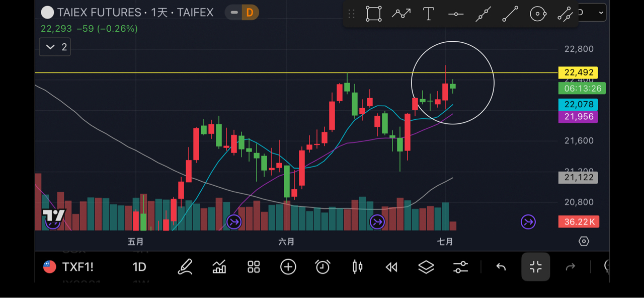This screenshot has height=298, width=644.
Task: Open the indicators chart icon
Action: point(219,267)
